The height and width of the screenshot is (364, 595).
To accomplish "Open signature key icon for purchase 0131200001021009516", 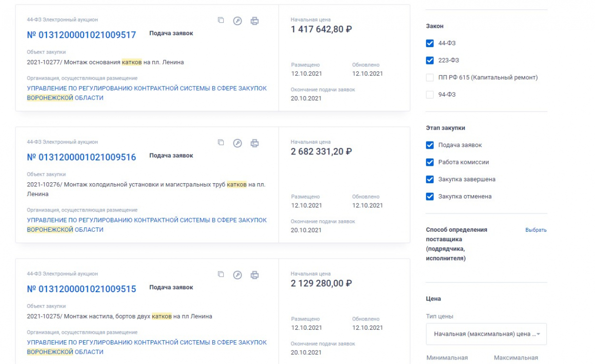I will click(x=238, y=143).
